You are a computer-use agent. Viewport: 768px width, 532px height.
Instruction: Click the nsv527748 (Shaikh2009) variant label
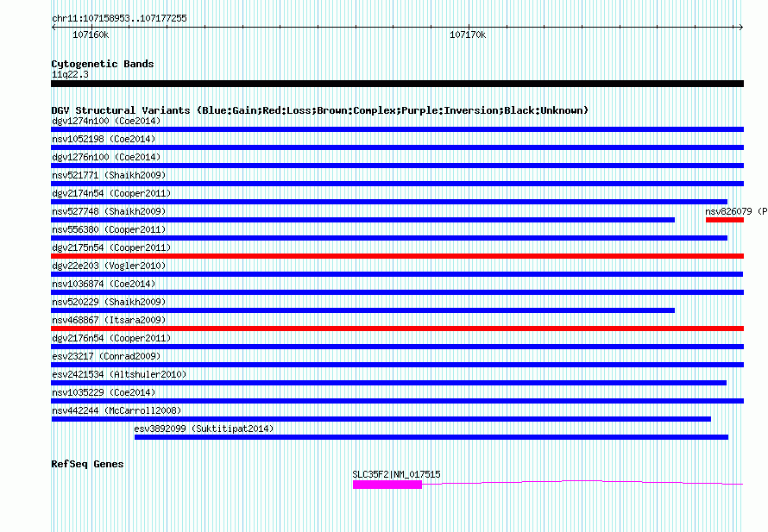(109, 211)
